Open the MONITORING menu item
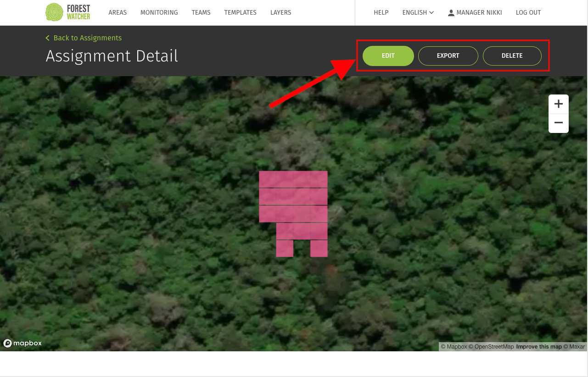Screen dimensions: 588x377 (x=159, y=12)
